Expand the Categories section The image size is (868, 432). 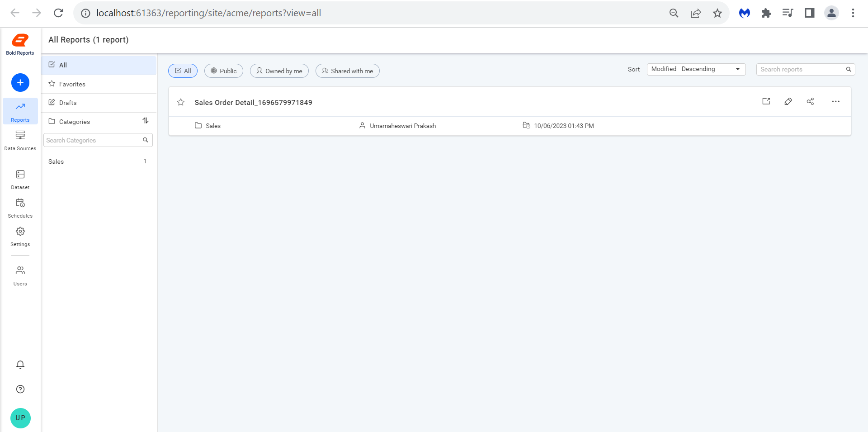coord(74,121)
